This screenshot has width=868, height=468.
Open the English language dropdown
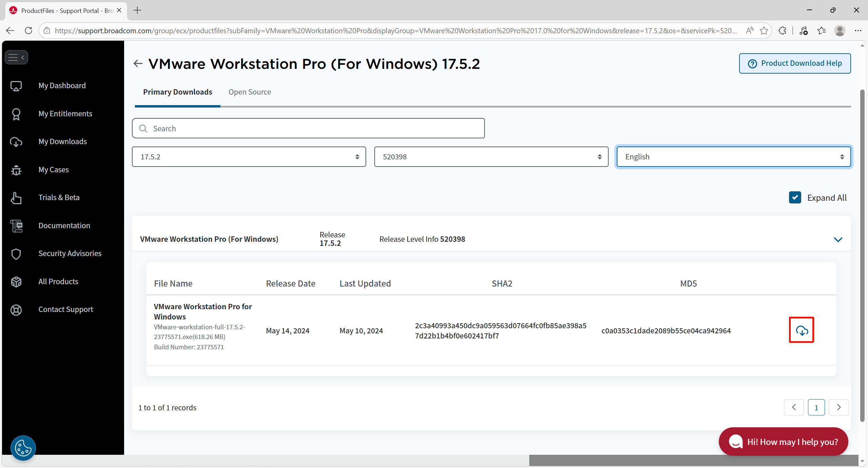[733, 157]
